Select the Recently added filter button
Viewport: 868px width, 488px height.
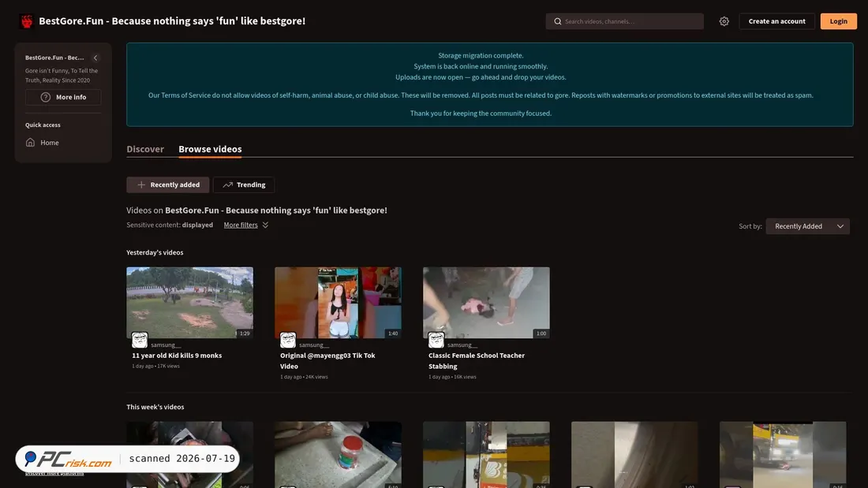click(168, 184)
